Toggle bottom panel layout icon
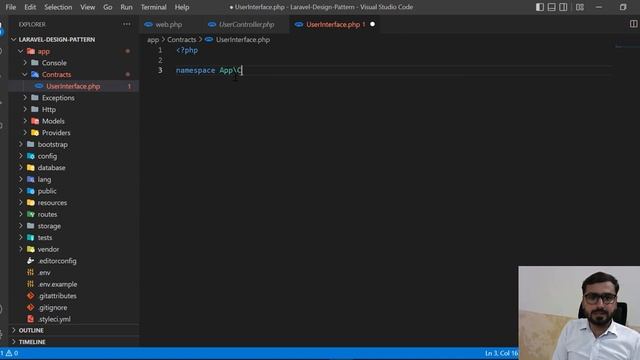640x360 pixels. [551, 7]
